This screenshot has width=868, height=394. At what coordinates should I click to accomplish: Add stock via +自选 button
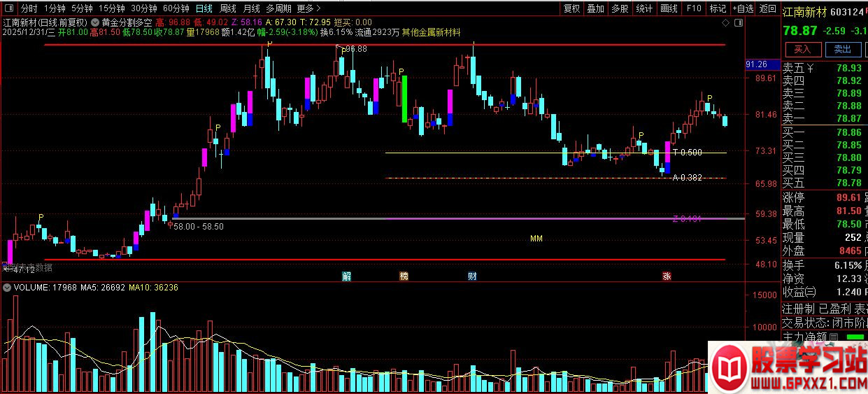point(743,8)
